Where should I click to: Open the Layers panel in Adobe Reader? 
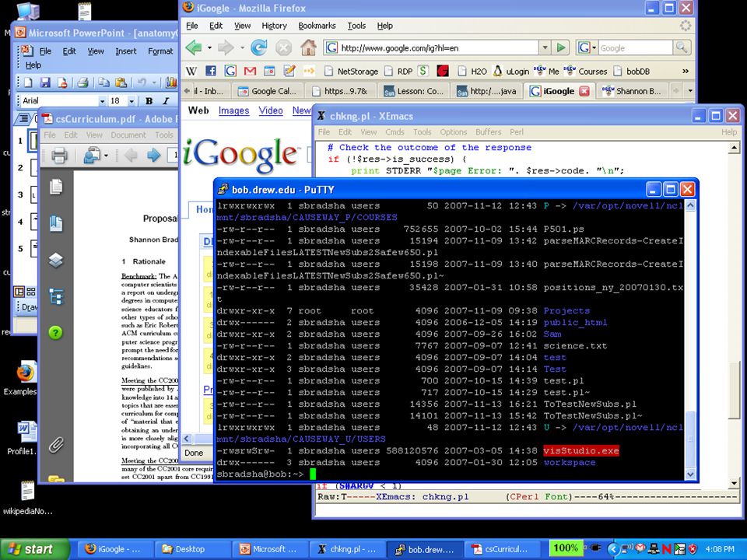point(56,260)
